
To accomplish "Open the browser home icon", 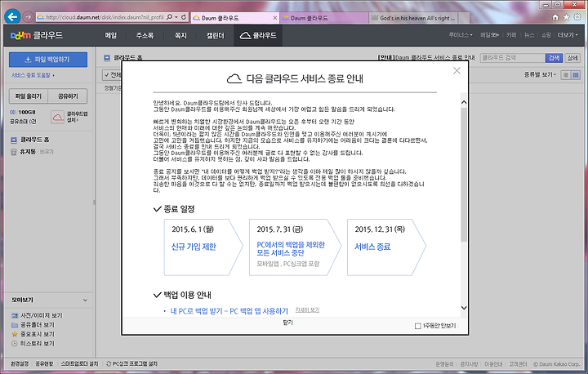I will click(555, 17).
